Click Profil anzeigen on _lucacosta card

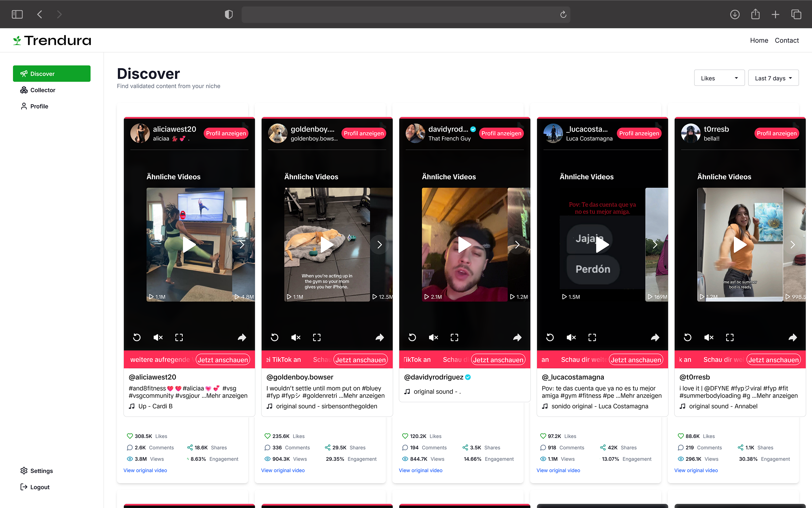coord(639,133)
